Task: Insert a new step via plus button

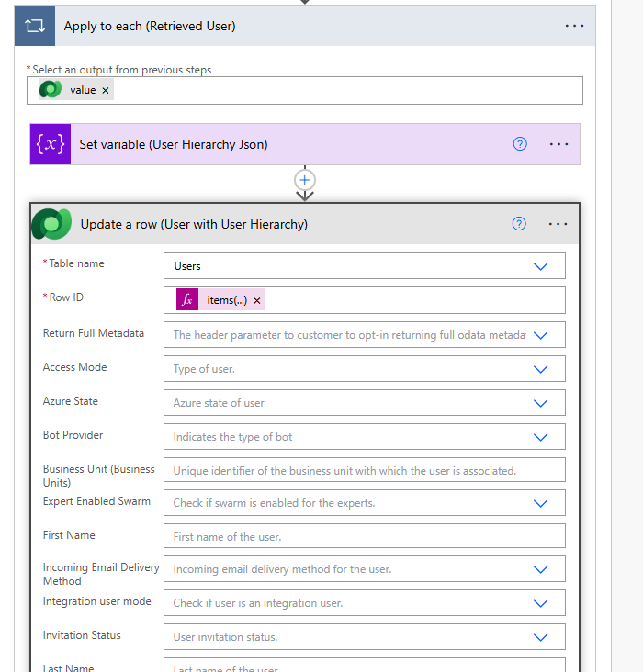Action: point(305,179)
